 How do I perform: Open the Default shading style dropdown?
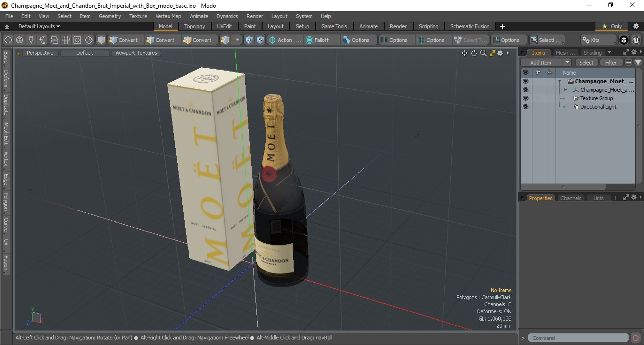85,53
